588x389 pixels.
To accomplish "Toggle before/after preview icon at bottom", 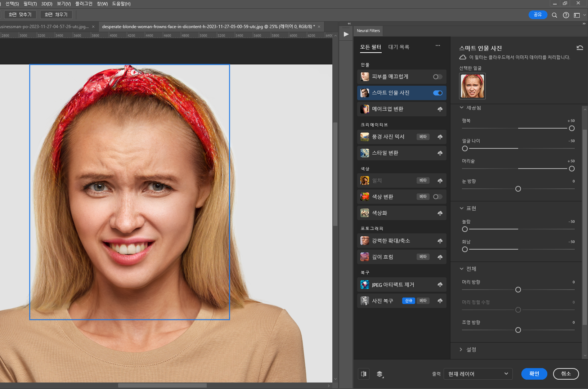I will [x=364, y=374].
